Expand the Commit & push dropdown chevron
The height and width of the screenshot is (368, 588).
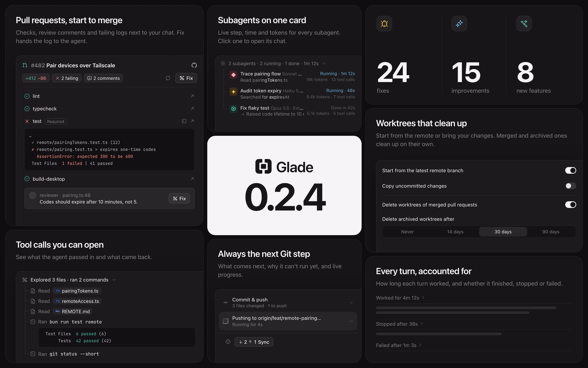(x=351, y=303)
